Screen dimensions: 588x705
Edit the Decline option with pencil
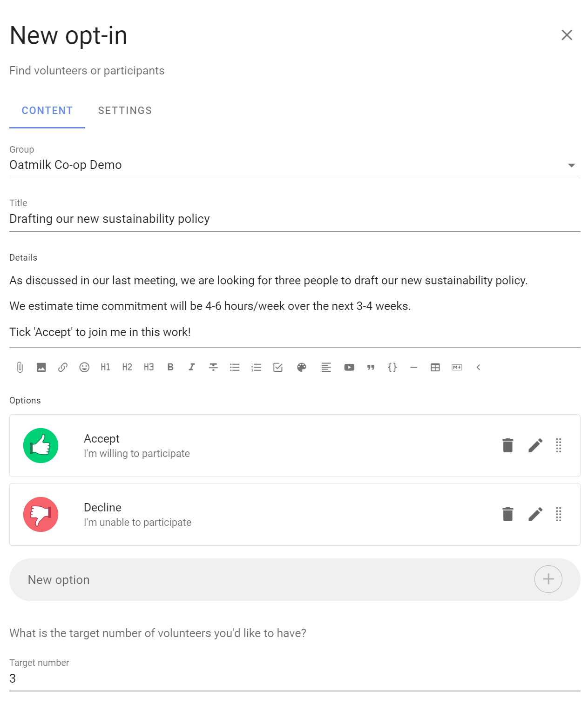(535, 514)
